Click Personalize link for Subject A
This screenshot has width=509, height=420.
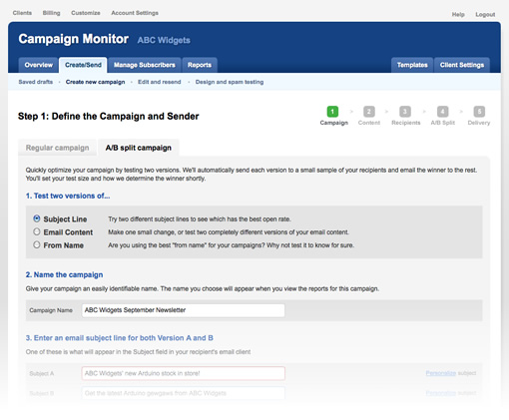[x=441, y=373]
